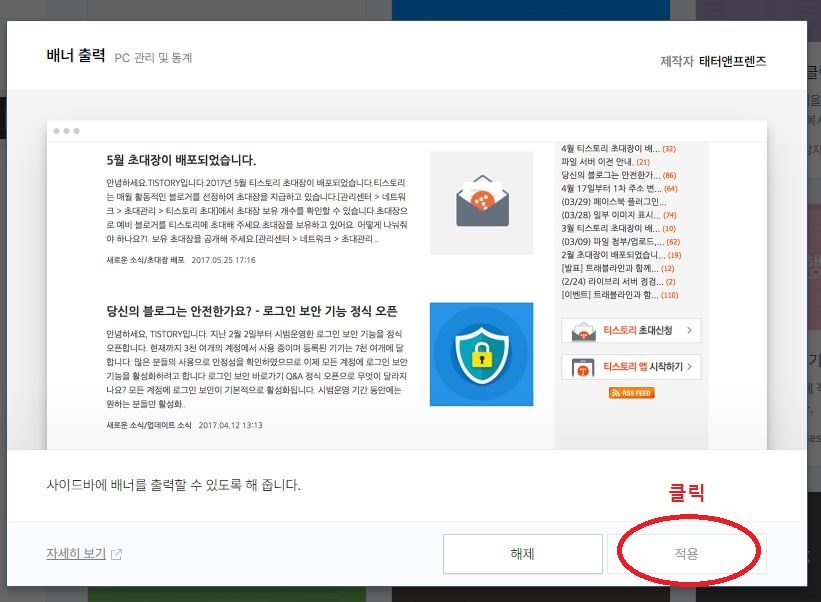
Task: Click the 해제 release button
Action: (523, 553)
